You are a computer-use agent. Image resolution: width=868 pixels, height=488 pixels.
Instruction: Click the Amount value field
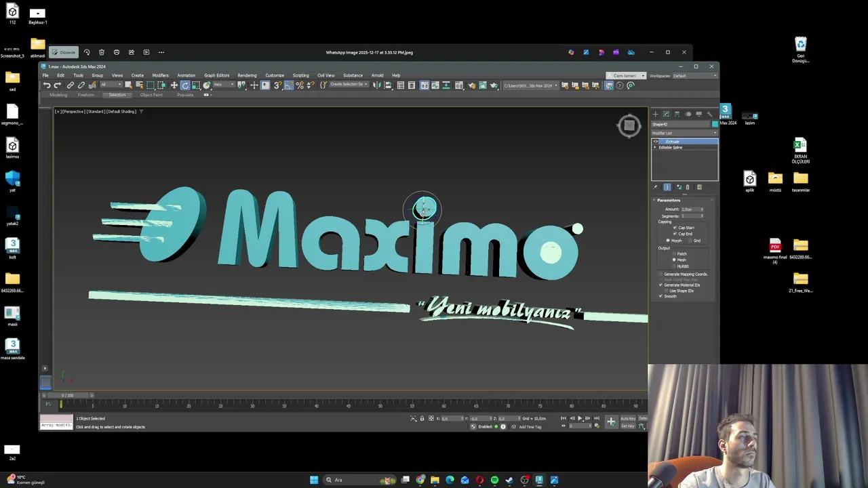(690, 209)
